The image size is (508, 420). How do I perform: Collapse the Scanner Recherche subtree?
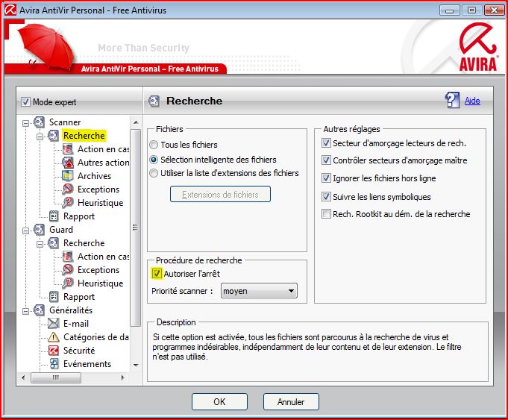40,137
